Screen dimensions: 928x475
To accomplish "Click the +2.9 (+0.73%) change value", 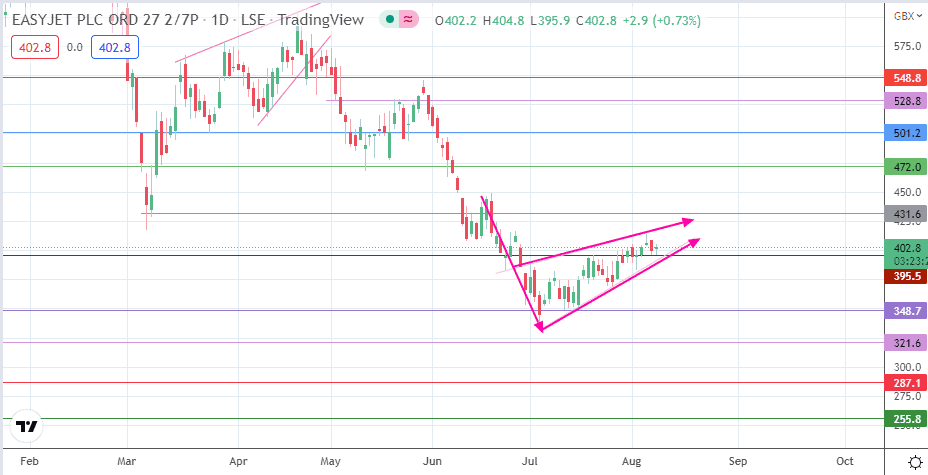I will click(662, 21).
